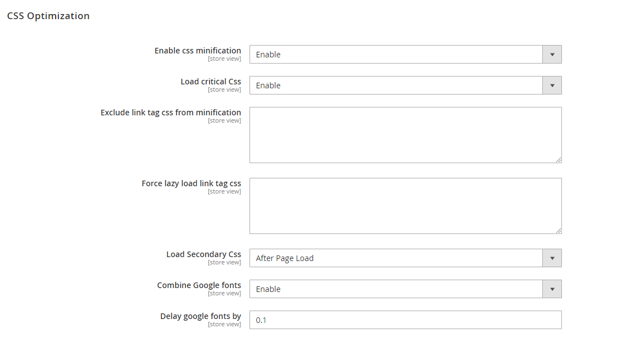The image size is (644, 337).
Task: Click the Combine Google fonts dropdown arrow
Action: [x=552, y=289]
